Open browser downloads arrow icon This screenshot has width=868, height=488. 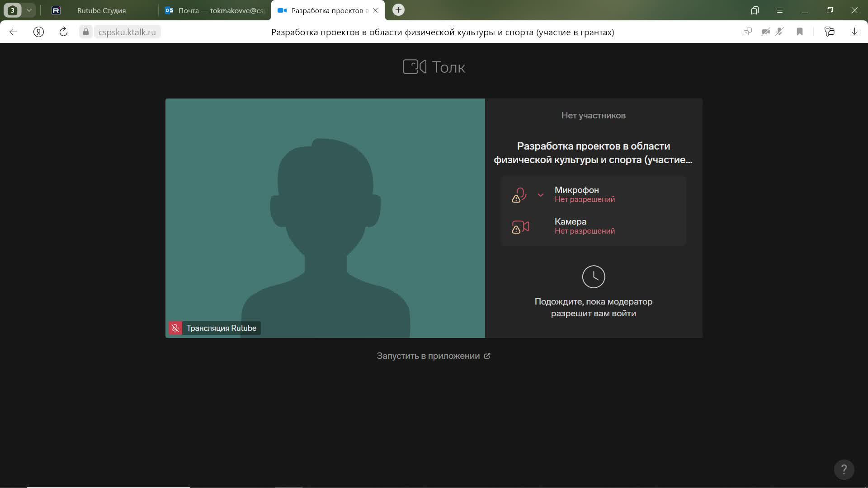tap(854, 32)
